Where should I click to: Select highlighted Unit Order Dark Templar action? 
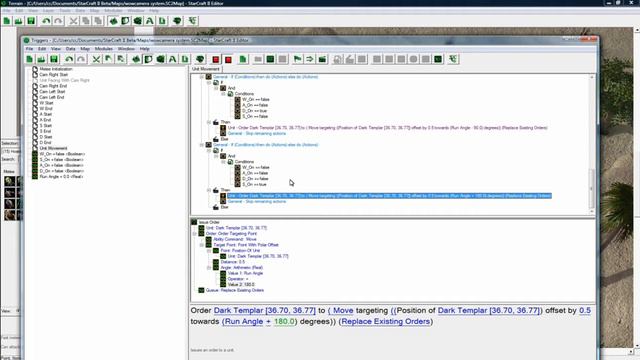pyautogui.click(x=389, y=196)
